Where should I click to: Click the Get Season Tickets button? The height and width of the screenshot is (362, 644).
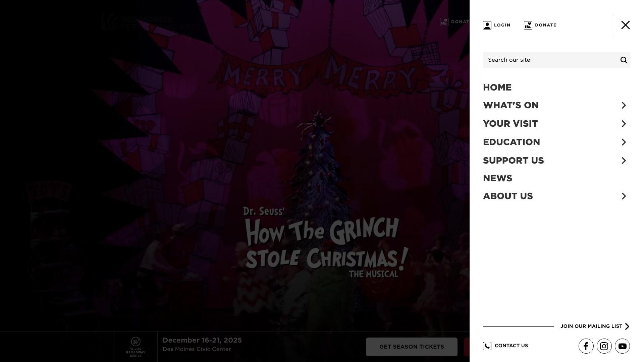pyautogui.click(x=412, y=347)
